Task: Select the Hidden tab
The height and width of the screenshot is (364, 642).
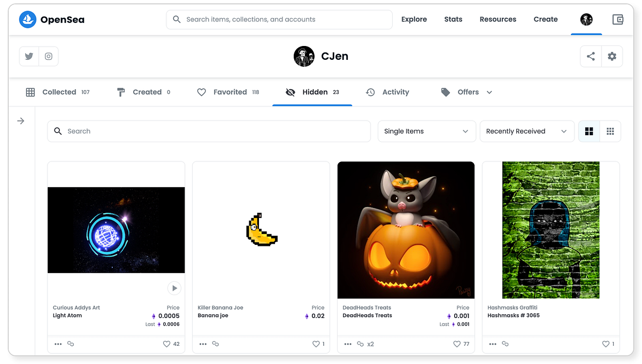Action: [x=312, y=92]
